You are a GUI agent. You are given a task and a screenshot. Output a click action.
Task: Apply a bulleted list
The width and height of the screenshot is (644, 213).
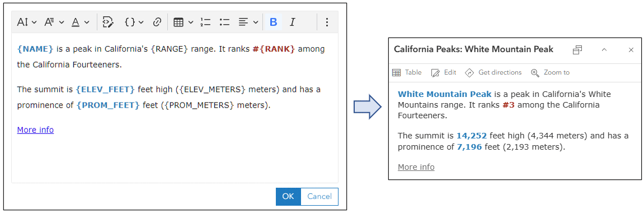(x=224, y=22)
